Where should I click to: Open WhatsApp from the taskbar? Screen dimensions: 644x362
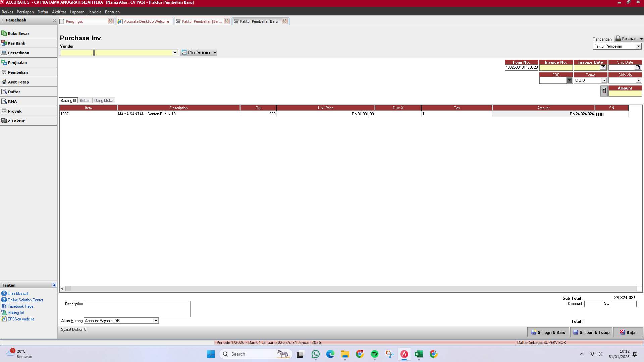(x=315, y=354)
